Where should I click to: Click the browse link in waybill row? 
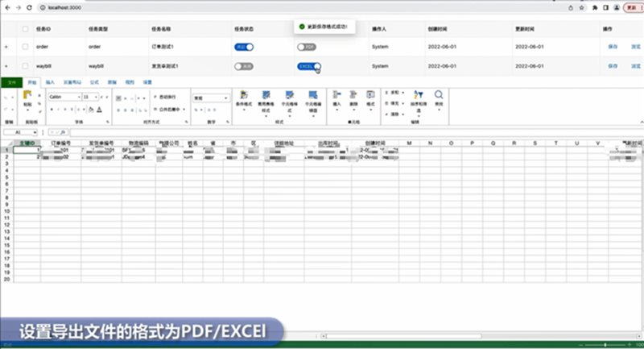[636, 66]
